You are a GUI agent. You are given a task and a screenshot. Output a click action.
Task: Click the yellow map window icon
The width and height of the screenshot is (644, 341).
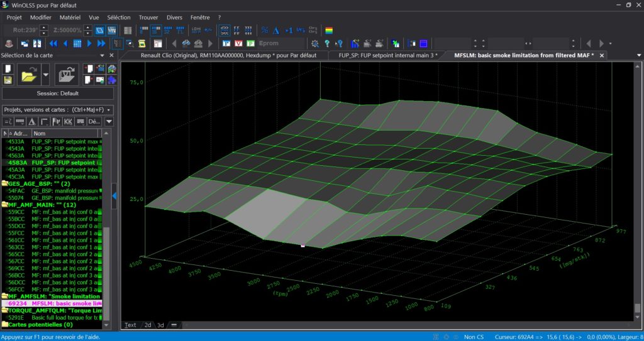(142, 43)
